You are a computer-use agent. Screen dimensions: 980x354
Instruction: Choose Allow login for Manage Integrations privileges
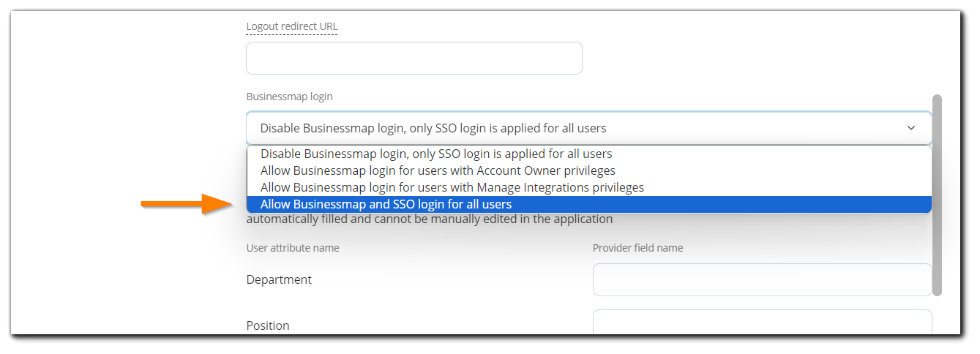pos(589,187)
